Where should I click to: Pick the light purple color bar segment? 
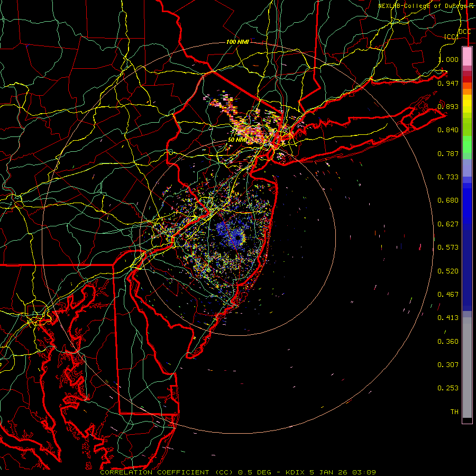(467, 168)
